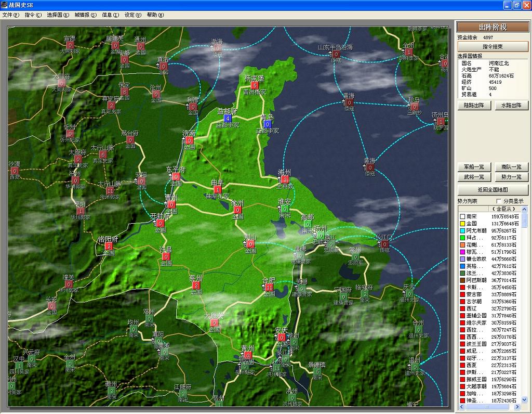Image resolution: width=532 pixels, height=414 pixels.
Task: Click the green 淮安 city marker
Action: click(x=284, y=209)
